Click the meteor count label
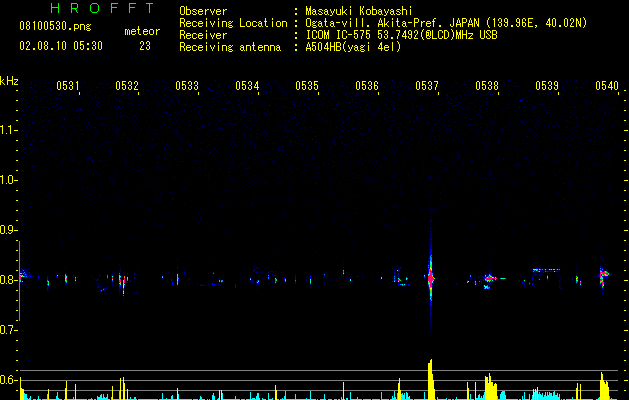Viewport: 629px width, 400px height. (x=142, y=31)
